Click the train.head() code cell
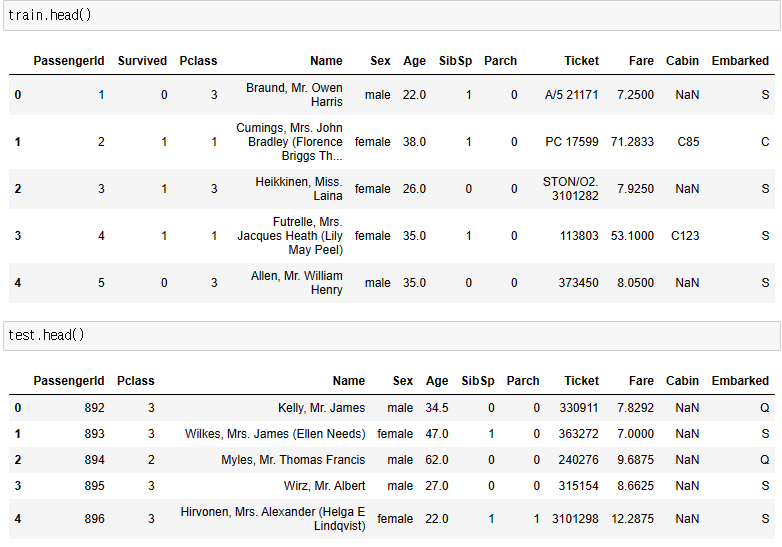782x547 pixels. click(x=391, y=15)
